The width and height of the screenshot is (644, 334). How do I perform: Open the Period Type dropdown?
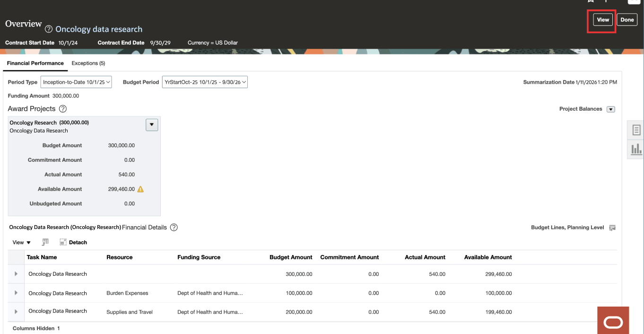point(76,82)
